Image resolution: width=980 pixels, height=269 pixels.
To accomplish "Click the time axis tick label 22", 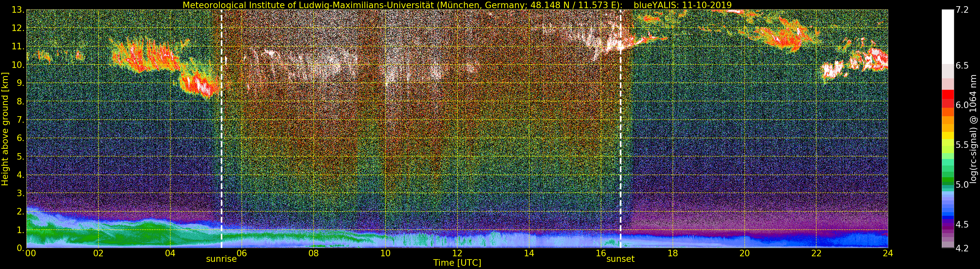I will tap(816, 253).
